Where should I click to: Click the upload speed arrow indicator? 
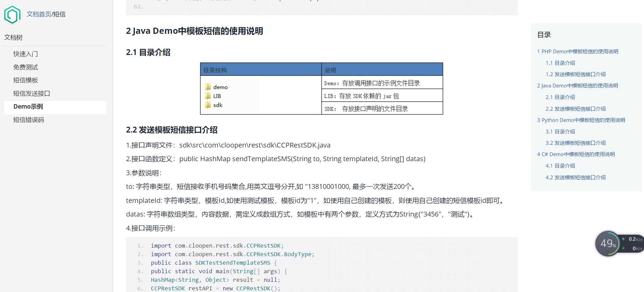pos(623,239)
